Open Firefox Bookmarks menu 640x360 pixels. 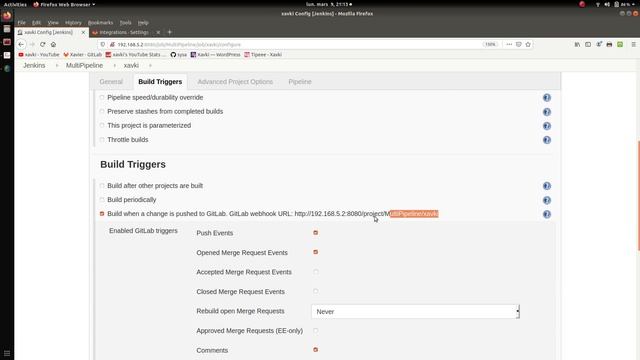[x=100, y=22]
